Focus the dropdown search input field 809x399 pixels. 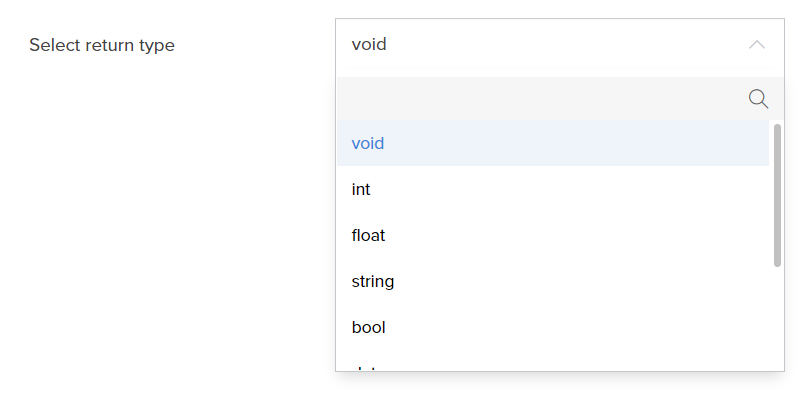(542, 99)
